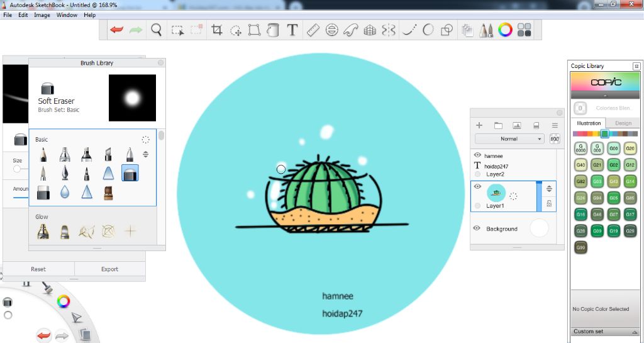Activate the Ellipse guide tool
This screenshot has height=343, width=644.
[332, 30]
